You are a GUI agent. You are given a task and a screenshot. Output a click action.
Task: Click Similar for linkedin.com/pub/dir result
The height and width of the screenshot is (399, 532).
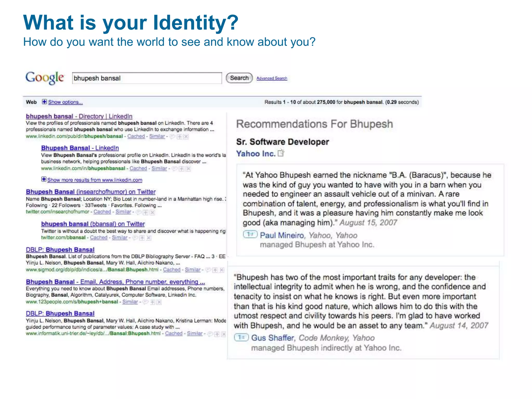coord(157,136)
